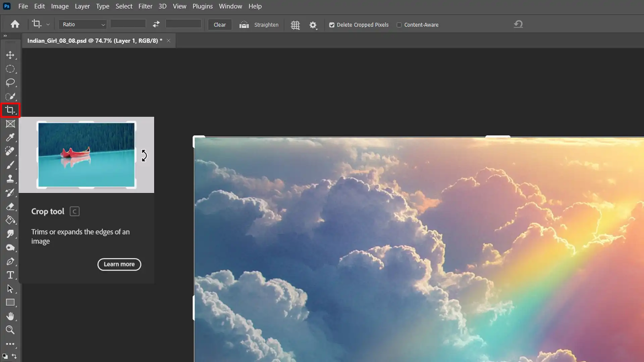Image resolution: width=644 pixels, height=362 pixels.
Task: Select the Clone Stamp tool
Action: 10,179
